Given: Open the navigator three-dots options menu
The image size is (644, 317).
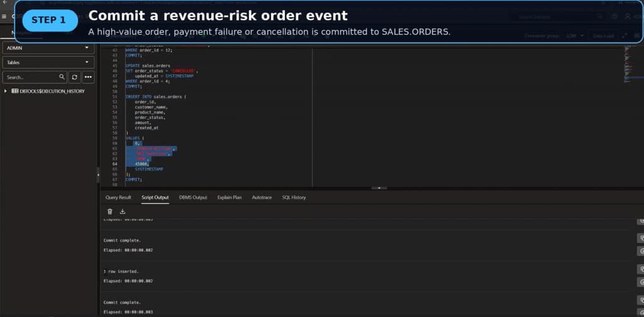Looking at the screenshot, I should [x=88, y=77].
